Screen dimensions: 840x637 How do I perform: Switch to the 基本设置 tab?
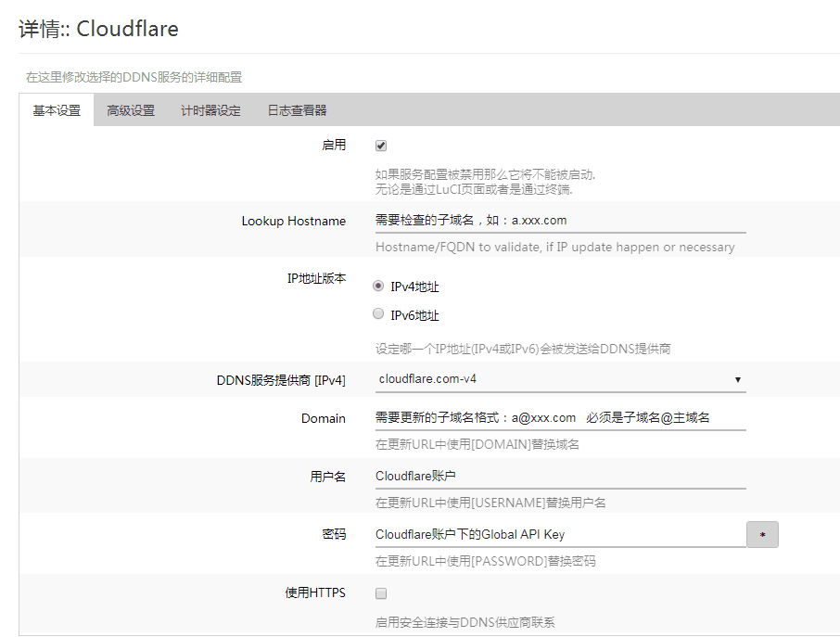click(x=57, y=111)
